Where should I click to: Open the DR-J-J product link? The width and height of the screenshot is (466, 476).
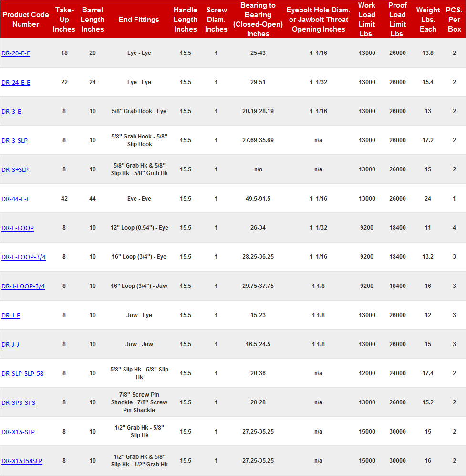pos(10,344)
